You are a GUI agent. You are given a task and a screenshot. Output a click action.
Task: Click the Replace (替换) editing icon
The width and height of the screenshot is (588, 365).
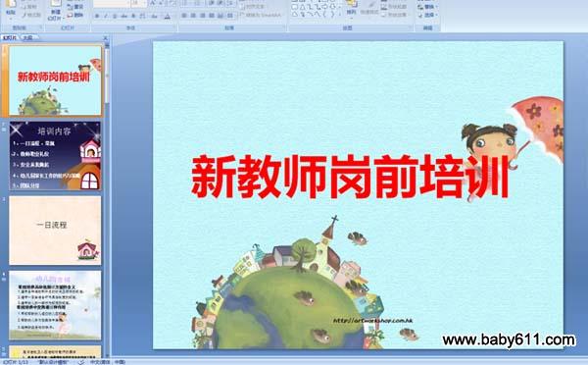427,7
